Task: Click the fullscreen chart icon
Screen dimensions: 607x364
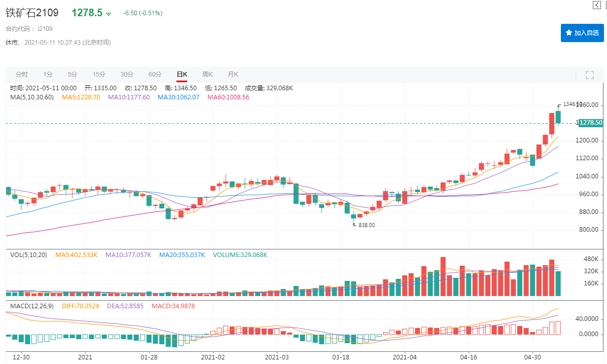Action: pos(589,75)
